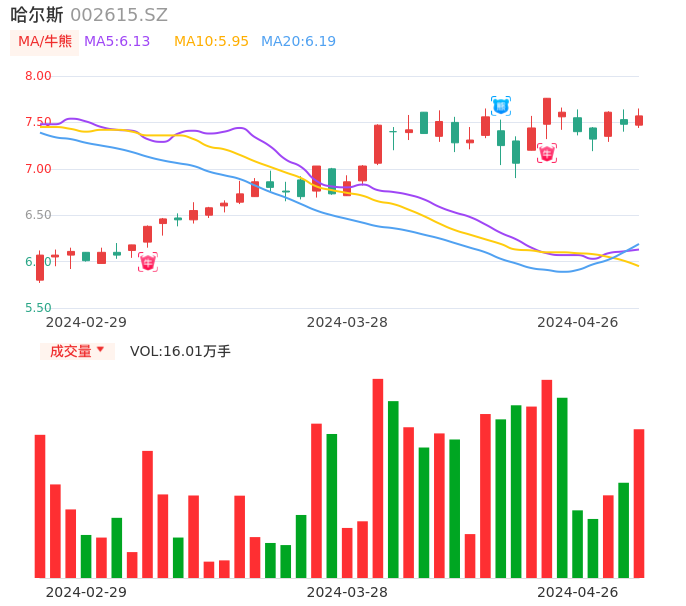Image resolution: width=686 pixels, height=606 pixels.
Task: Click the first red volume bar on the left
Action: [x=40, y=506]
